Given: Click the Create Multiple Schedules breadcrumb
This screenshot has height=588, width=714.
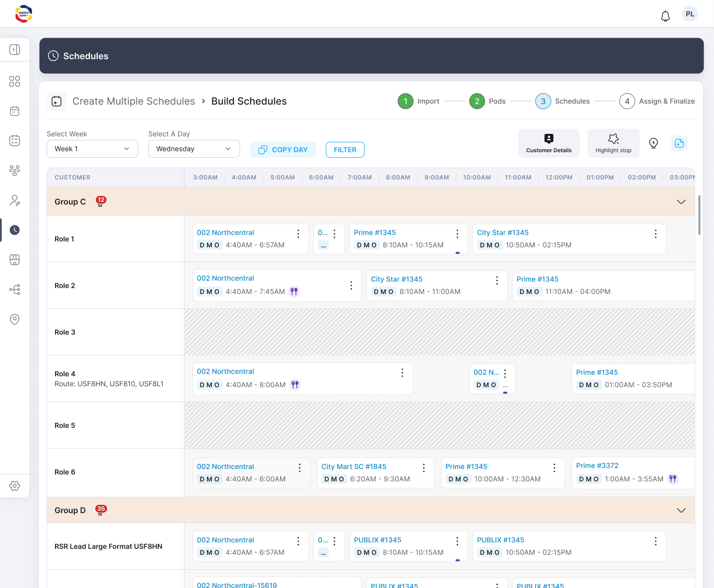Looking at the screenshot, I should (134, 101).
